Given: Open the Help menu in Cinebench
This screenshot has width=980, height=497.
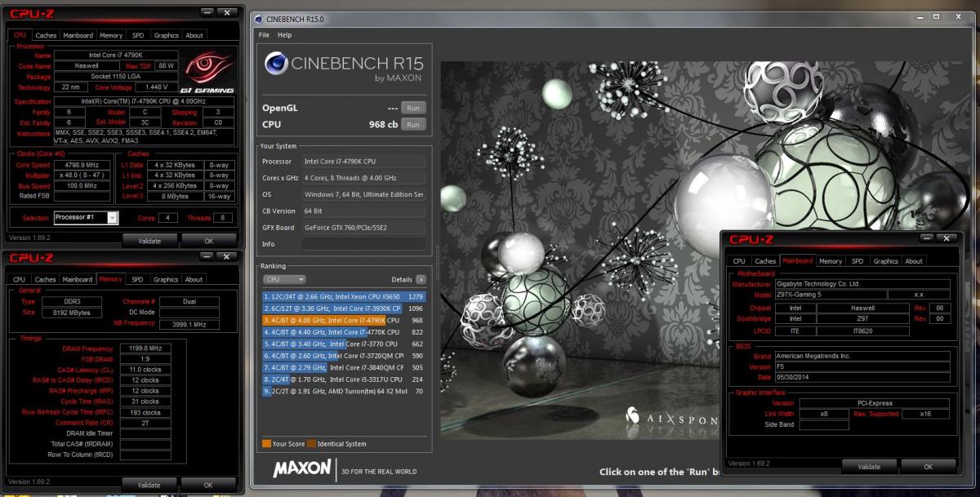Looking at the screenshot, I should point(284,35).
